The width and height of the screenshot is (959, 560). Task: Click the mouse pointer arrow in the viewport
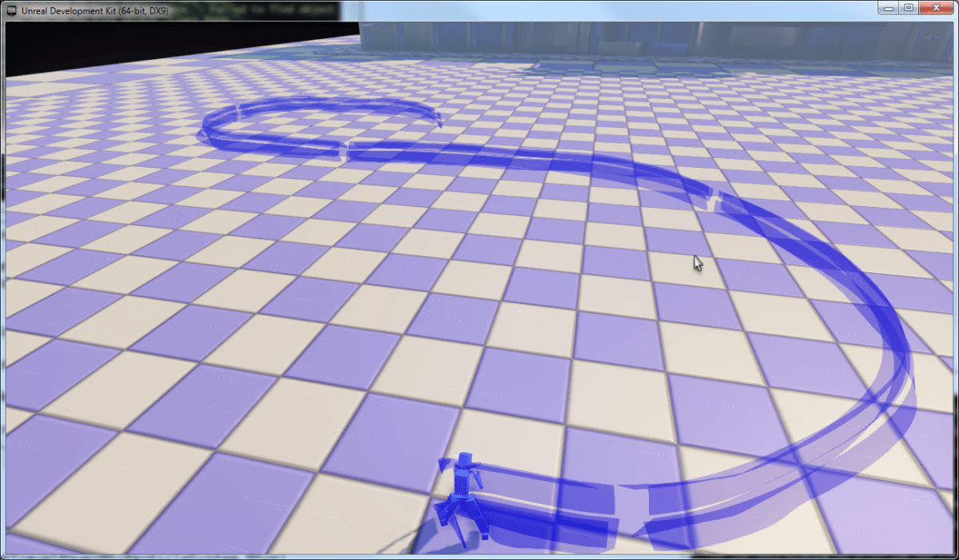pos(697,263)
